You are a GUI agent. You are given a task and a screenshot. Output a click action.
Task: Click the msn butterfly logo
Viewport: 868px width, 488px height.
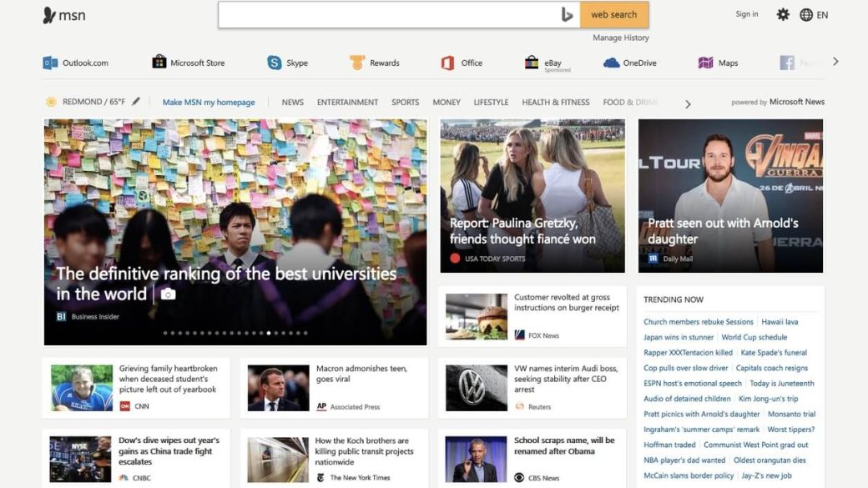point(49,15)
